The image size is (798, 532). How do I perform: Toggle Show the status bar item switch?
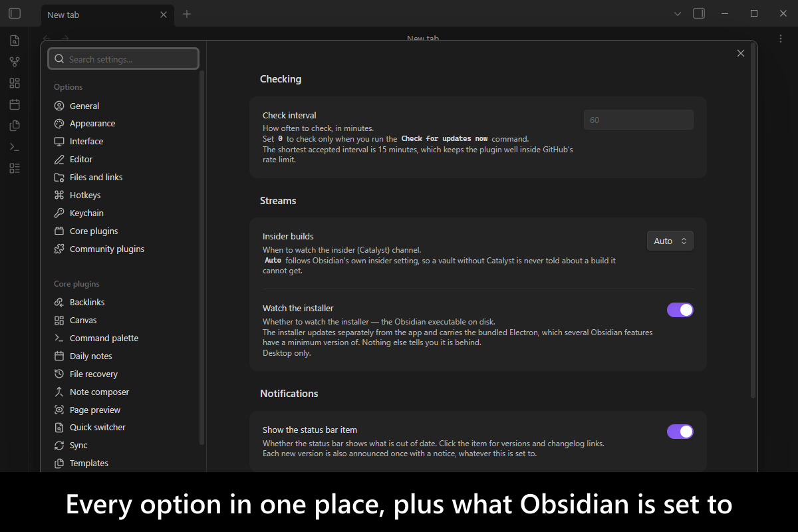click(680, 432)
